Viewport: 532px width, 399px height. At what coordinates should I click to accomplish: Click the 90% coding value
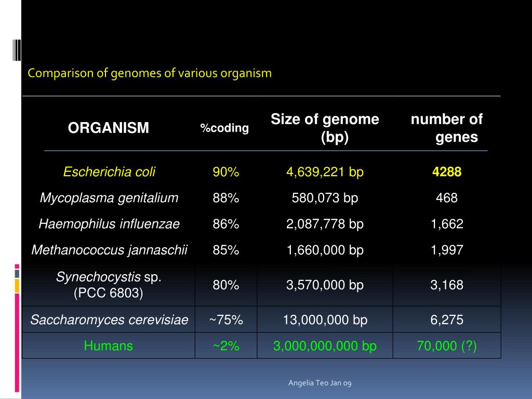[226, 172]
